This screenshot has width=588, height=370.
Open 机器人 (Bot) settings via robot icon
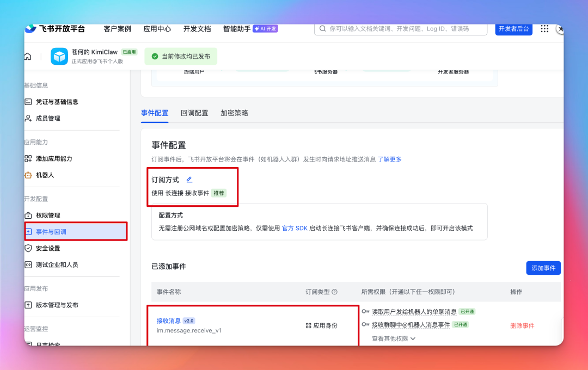click(29, 175)
